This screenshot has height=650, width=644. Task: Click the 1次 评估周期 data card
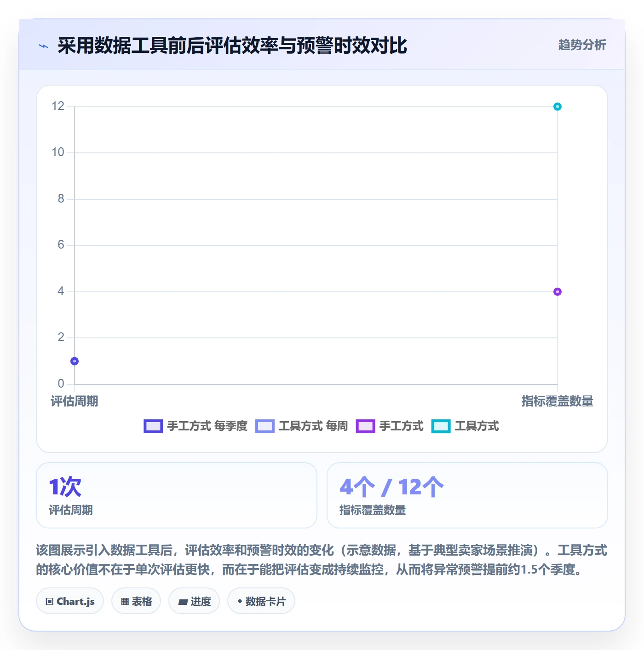coord(177,495)
